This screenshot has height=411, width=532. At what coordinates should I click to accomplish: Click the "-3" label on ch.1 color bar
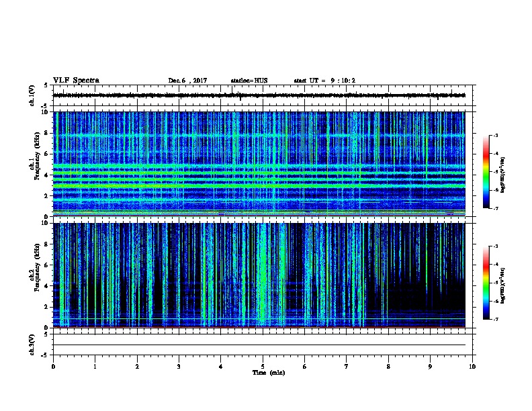pos(495,136)
